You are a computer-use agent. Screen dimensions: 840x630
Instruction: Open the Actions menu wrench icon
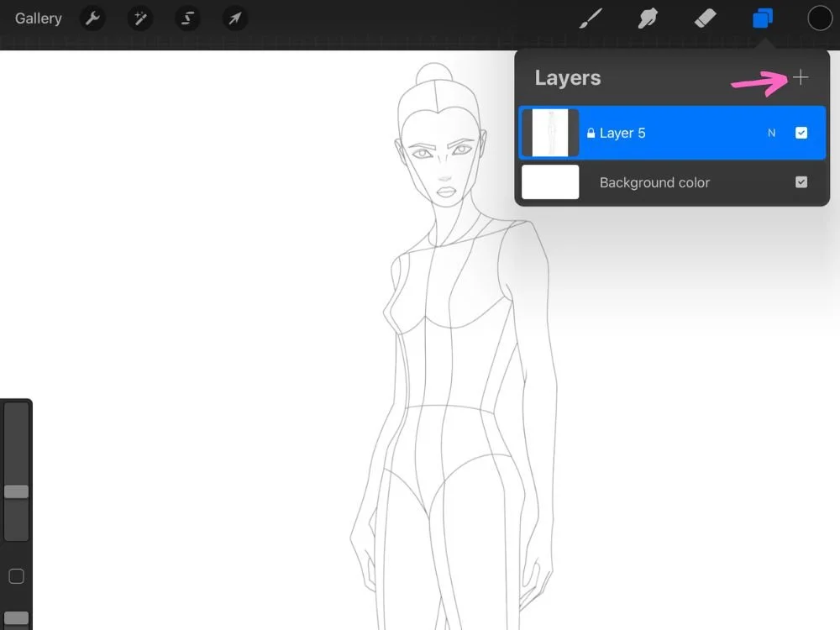point(92,18)
